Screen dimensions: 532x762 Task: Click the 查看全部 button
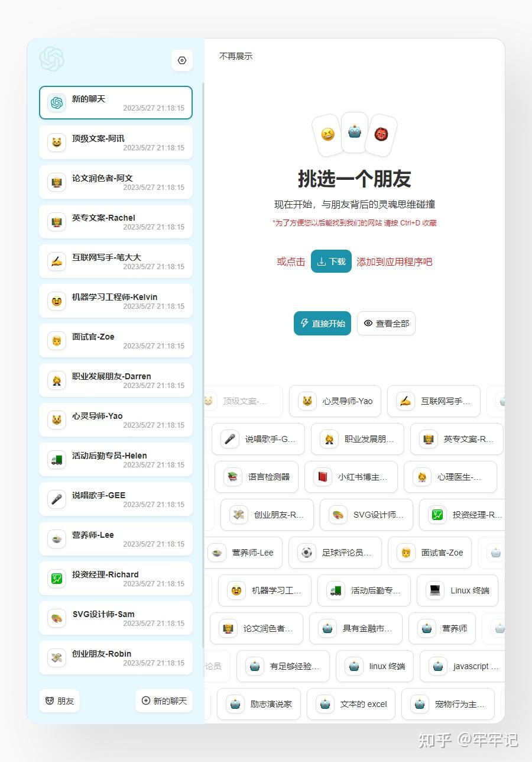[386, 324]
